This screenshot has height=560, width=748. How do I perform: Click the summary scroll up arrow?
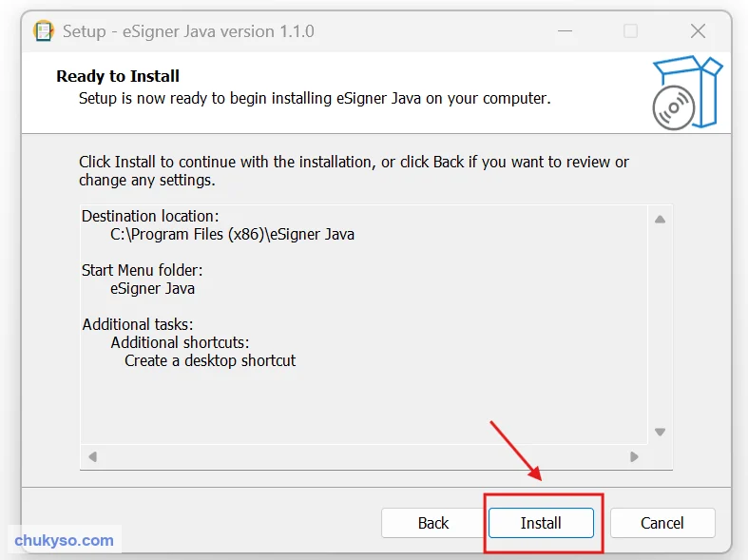(660, 220)
